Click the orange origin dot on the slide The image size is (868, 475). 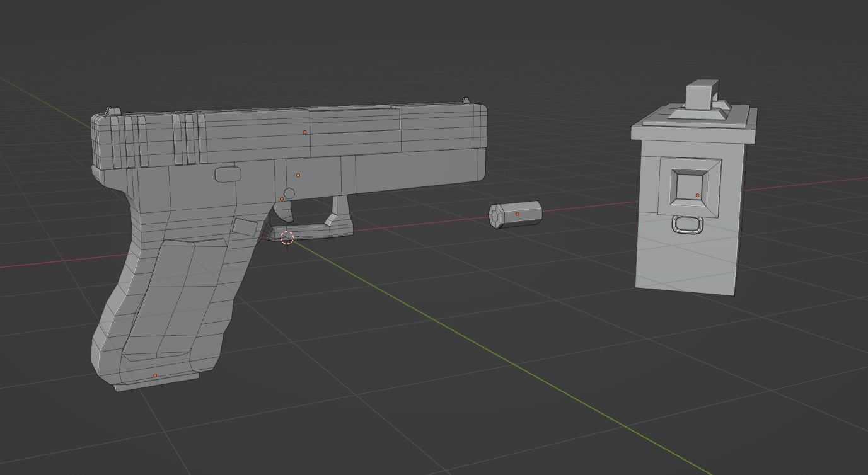pos(305,132)
